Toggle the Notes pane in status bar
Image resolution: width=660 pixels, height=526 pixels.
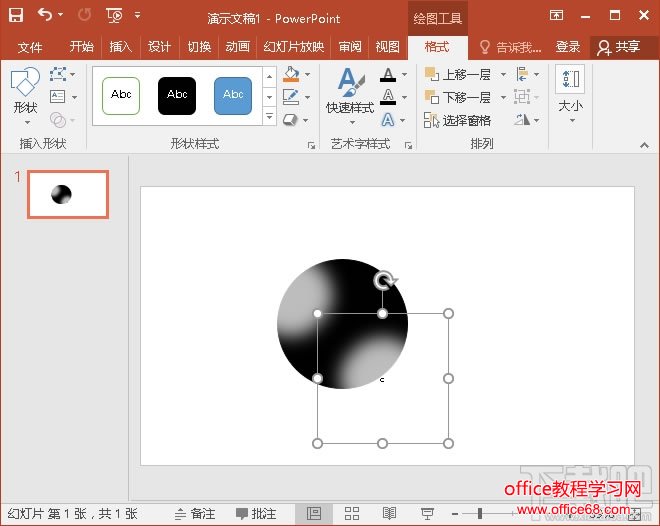click(x=194, y=513)
